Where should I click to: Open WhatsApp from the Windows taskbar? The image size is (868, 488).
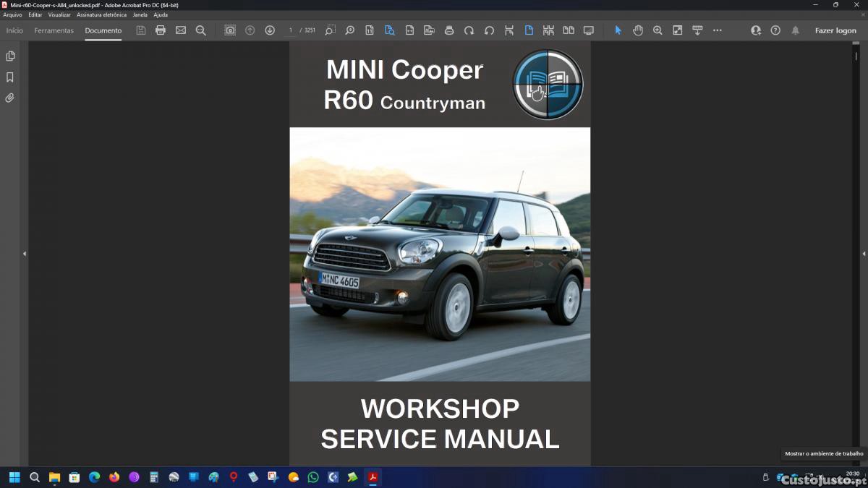[313, 477]
